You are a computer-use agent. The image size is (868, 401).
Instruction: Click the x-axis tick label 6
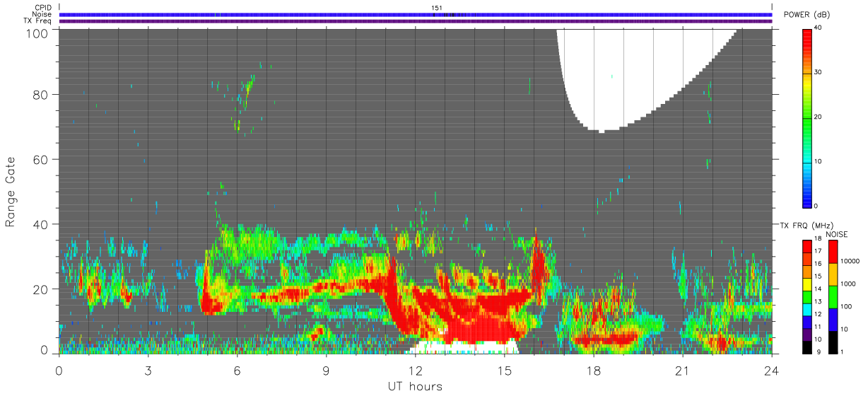[x=237, y=371]
